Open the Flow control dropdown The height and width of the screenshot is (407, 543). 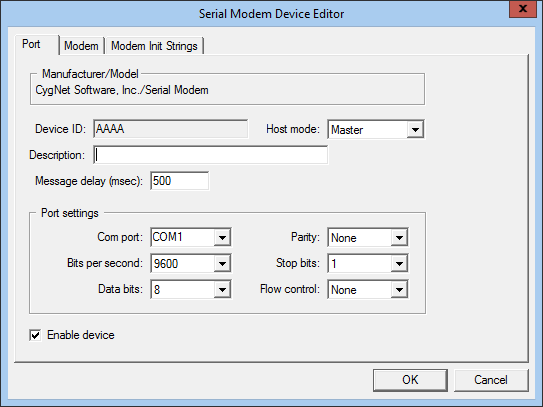[x=399, y=289]
